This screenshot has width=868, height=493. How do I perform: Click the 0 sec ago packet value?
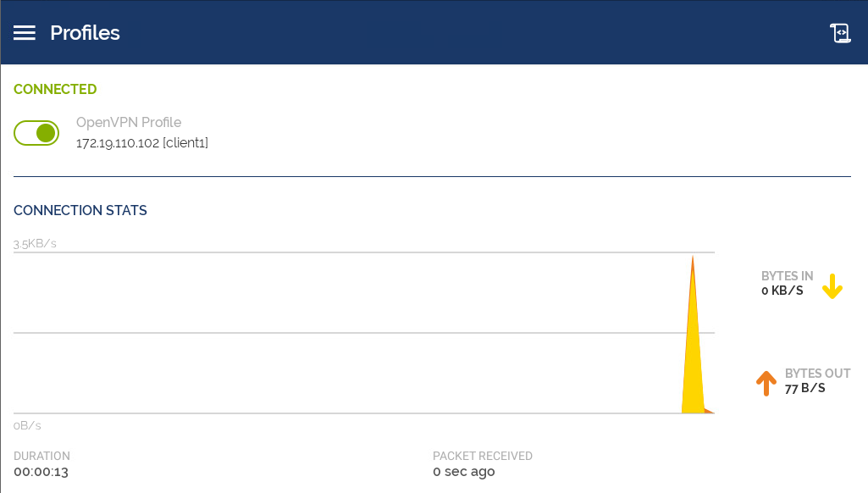pyautogui.click(x=463, y=472)
